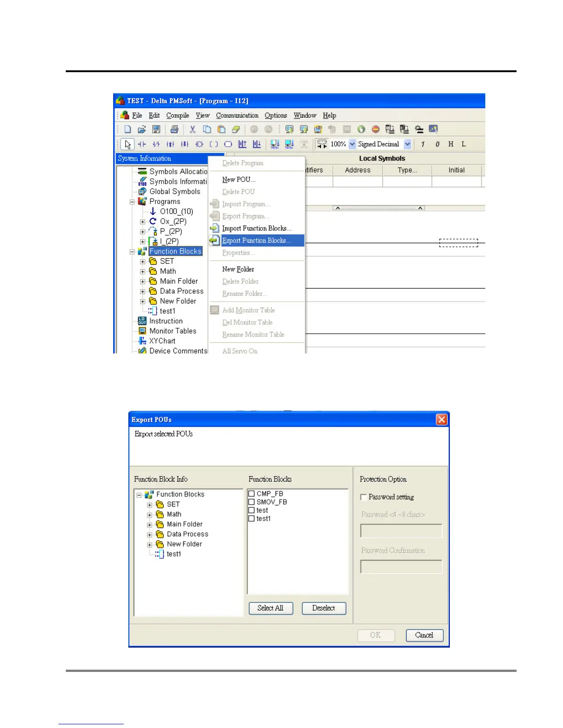
Task: Click the Cut scissors icon
Action: pyautogui.click(x=193, y=129)
